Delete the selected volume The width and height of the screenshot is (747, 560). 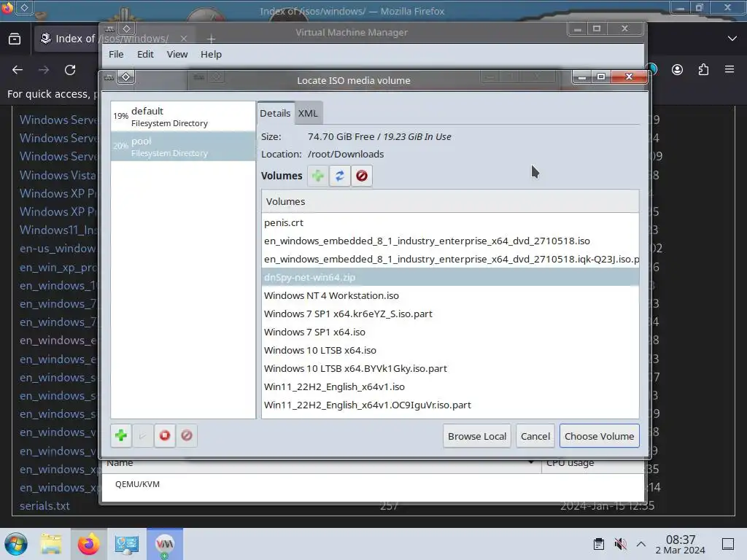(362, 176)
